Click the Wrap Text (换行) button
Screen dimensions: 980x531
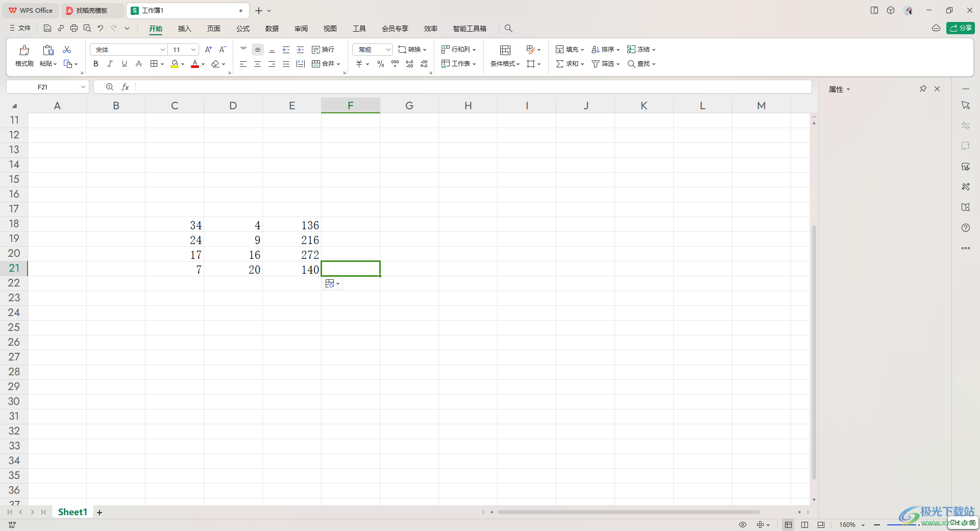[x=323, y=50]
